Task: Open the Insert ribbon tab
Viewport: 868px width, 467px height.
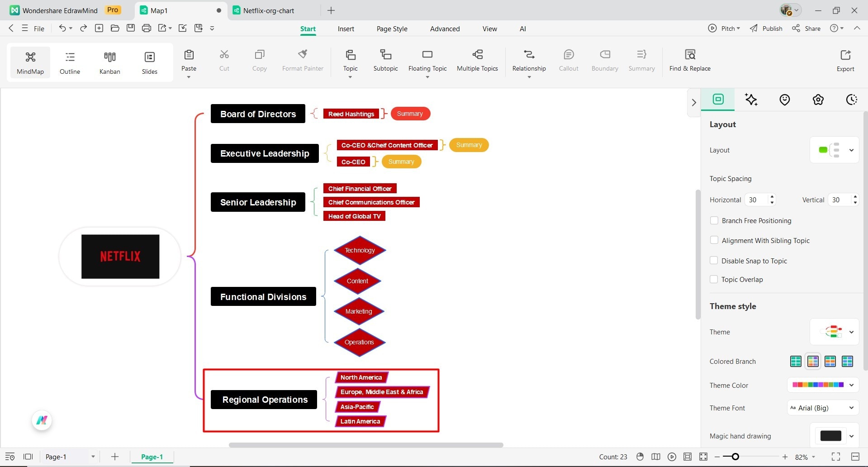Action: [346, 29]
